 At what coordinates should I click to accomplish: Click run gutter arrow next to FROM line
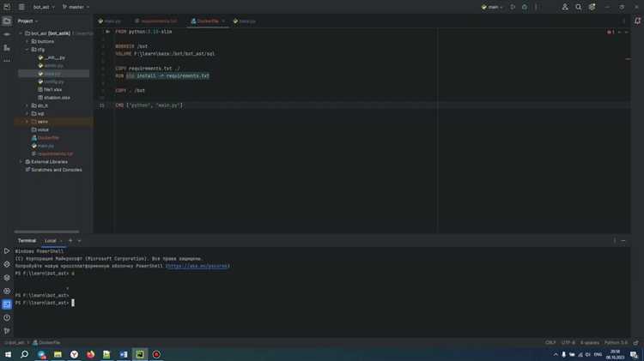point(107,32)
